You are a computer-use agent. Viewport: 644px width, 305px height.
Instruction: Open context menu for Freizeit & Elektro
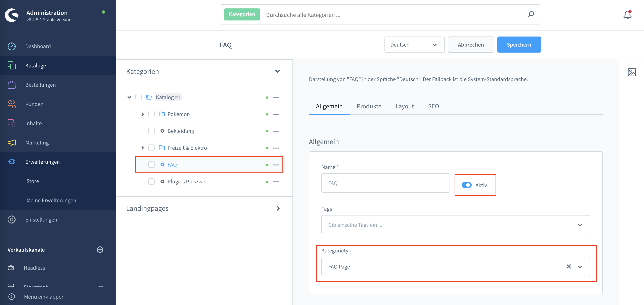click(x=276, y=148)
